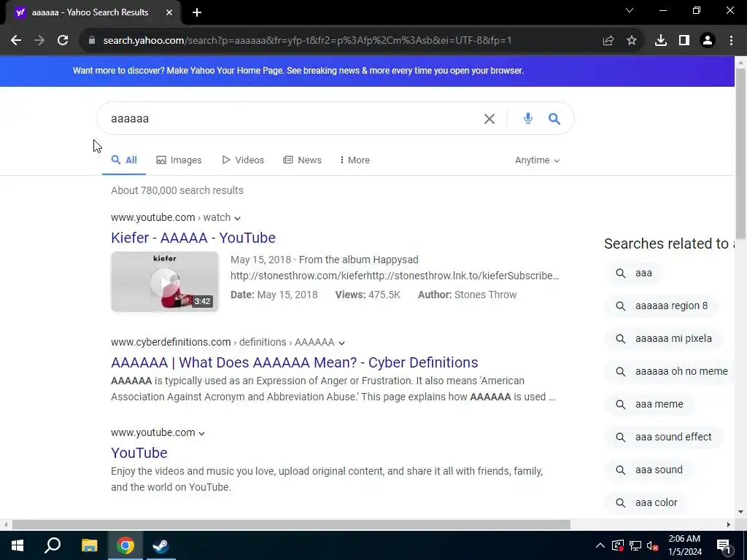
Task: Search related term aaa color
Action: [x=646, y=503]
